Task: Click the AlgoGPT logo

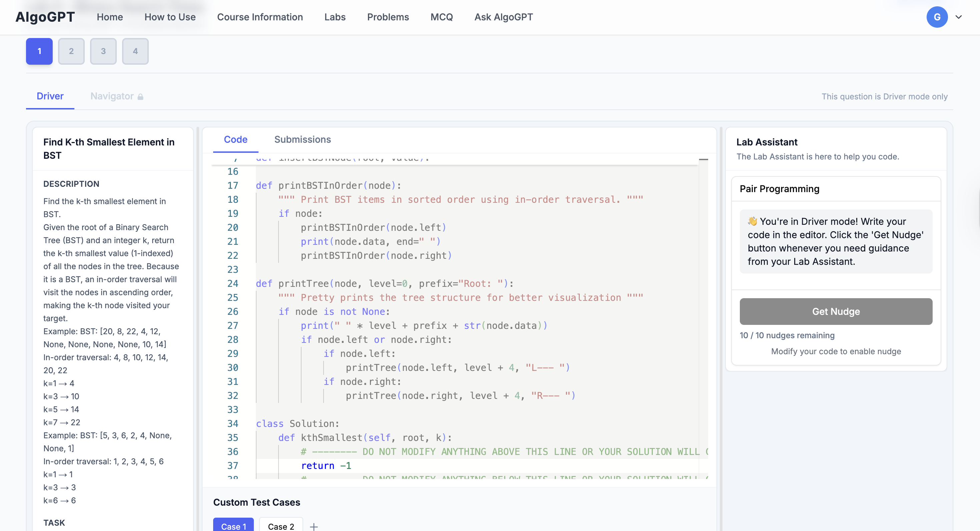Action: (45, 17)
